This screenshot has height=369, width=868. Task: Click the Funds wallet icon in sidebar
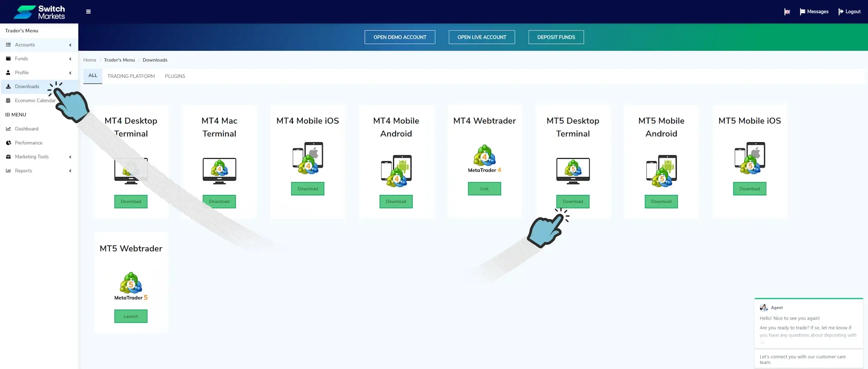point(8,59)
